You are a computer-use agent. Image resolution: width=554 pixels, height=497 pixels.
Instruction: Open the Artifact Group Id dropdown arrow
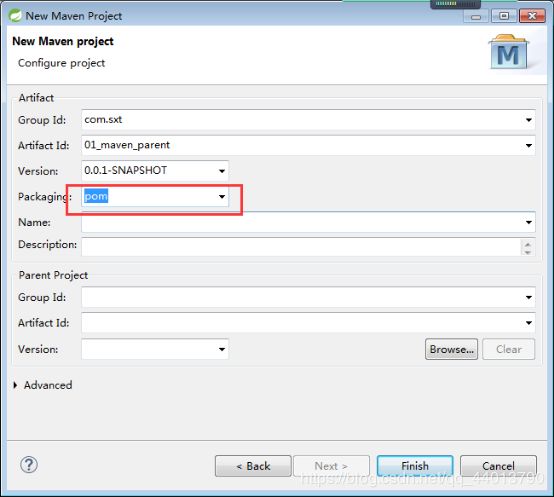[529, 120]
